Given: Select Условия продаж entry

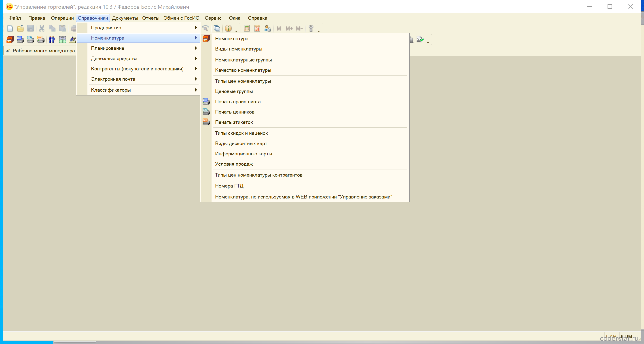Looking at the screenshot, I should 305,164.
